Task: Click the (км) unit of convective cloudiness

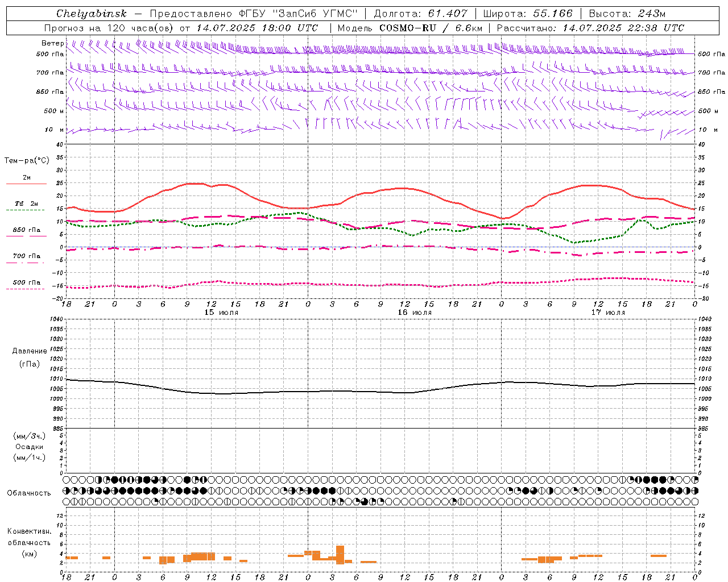Action: [x=30, y=554]
